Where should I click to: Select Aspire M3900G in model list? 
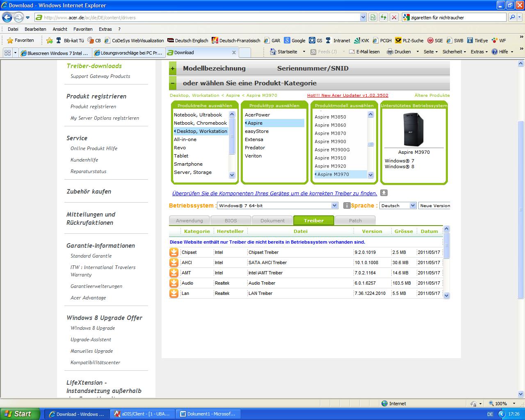coord(332,150)
